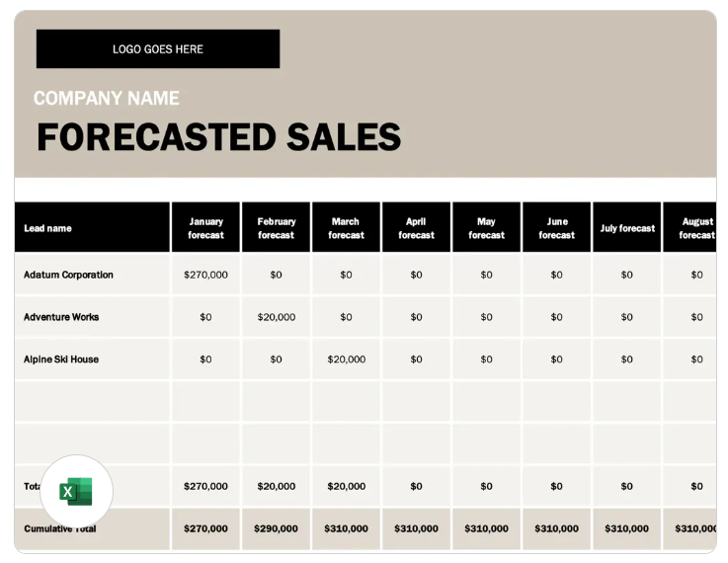
Task: Click Adventure Works' $20,000 February cell
Action: 276,316
